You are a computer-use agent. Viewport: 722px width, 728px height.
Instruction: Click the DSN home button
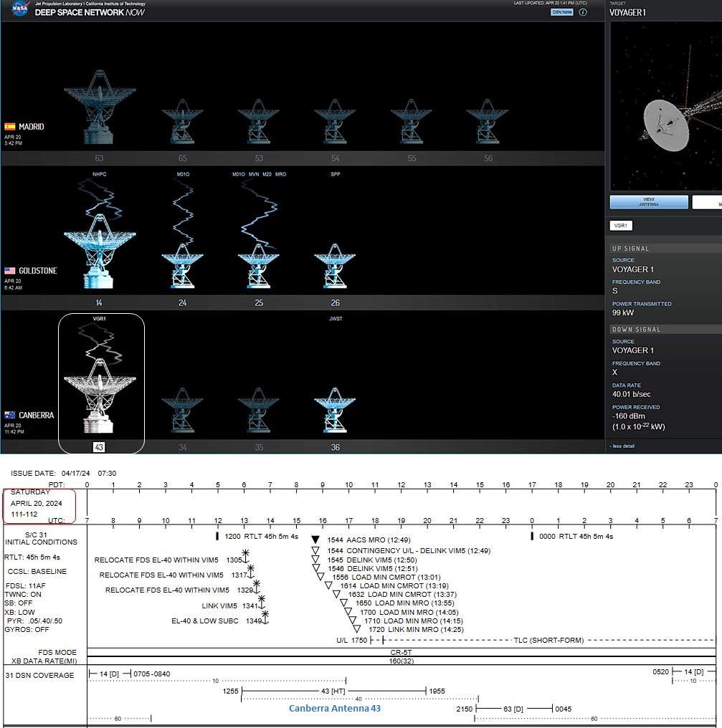pyautogui.click(x=561, y=12)
